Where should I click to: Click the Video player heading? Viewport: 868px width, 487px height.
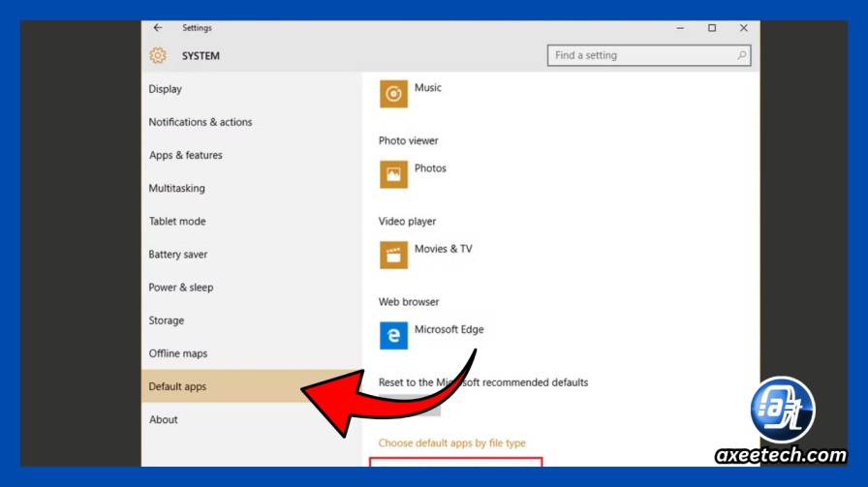[408, 222]
